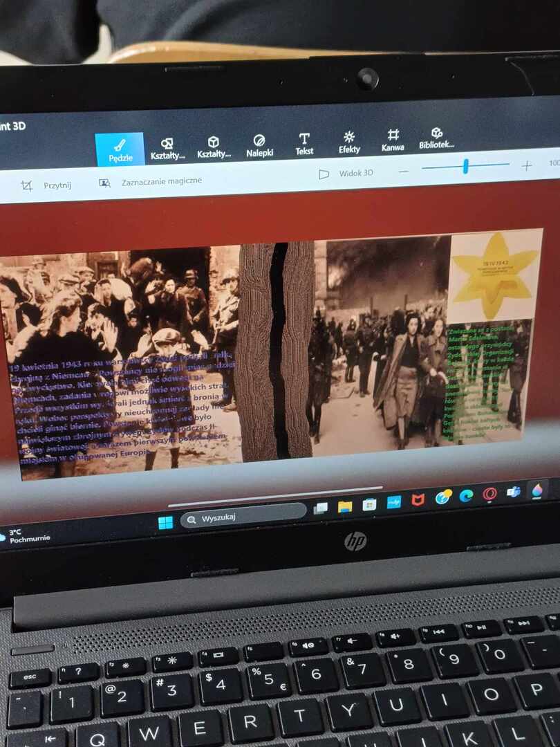Open Task View on the taskbar

pos(321,509)
